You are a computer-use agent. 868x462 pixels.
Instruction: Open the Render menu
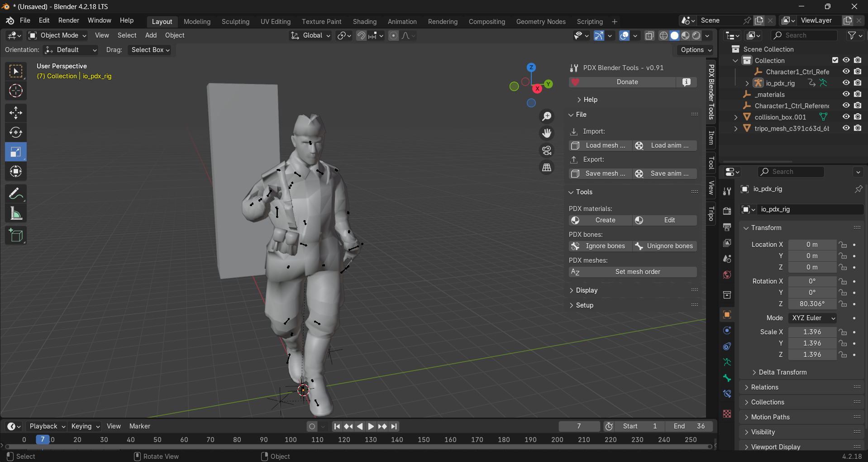[x=69, y=20]
